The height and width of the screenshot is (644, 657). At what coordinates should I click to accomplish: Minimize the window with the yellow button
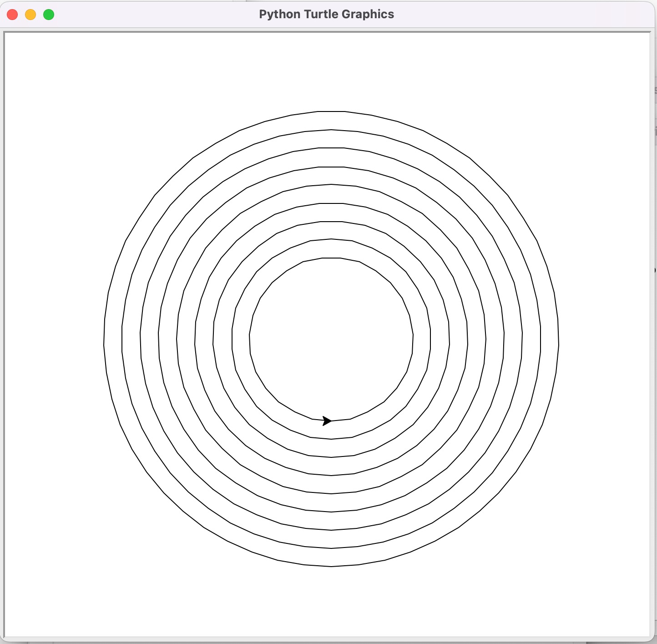point(30,15)
